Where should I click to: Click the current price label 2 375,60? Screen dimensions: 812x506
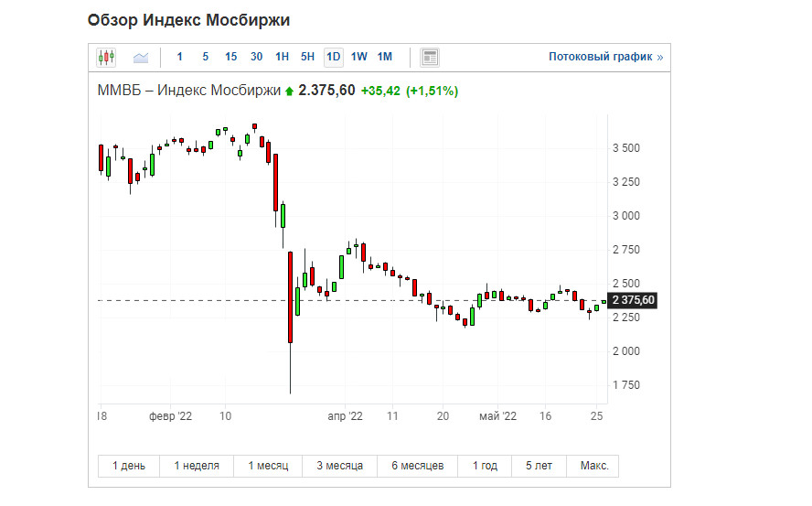click(x=633, y=300)
